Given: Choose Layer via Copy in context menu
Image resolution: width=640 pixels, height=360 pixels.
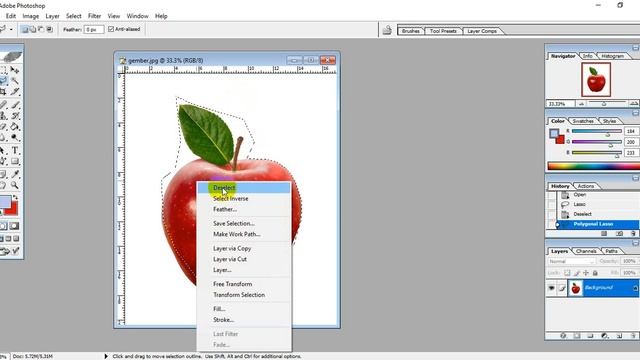Looking at the screenshot, I should tap(244, 249).
